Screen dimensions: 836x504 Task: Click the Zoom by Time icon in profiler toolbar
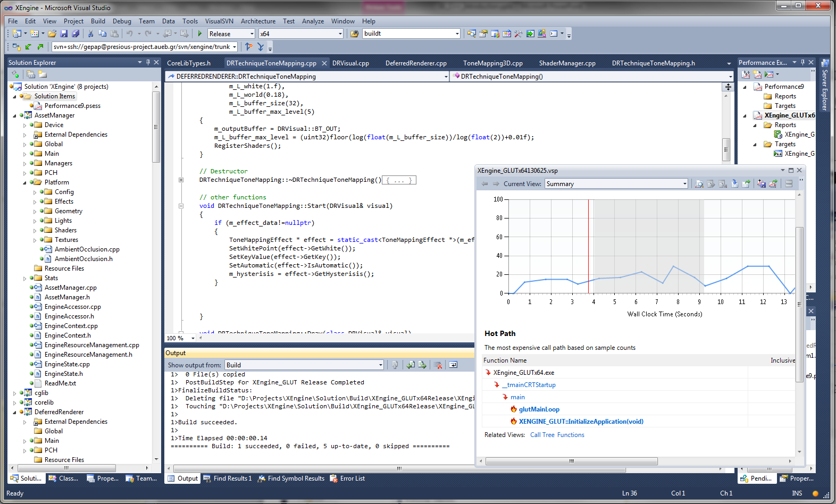pyautogui.click(x=699, y=183)
